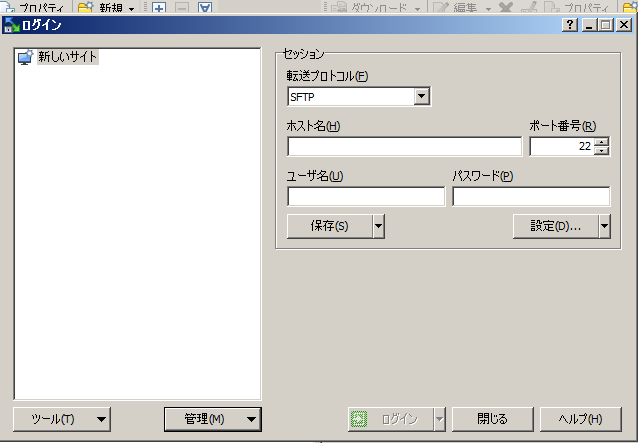638x443 pixels.
Task: Click the plus icon in background toolbar
Action: click(159, 7)
